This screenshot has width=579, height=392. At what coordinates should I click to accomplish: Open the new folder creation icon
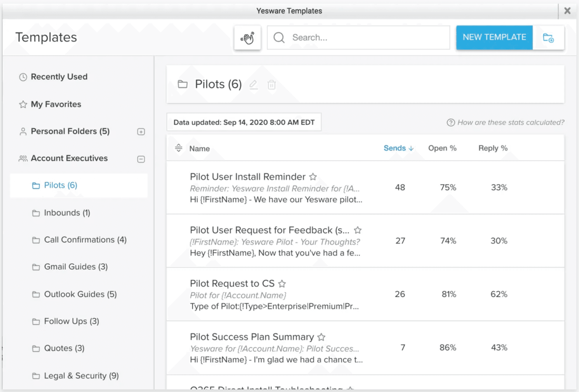[549, 37]
